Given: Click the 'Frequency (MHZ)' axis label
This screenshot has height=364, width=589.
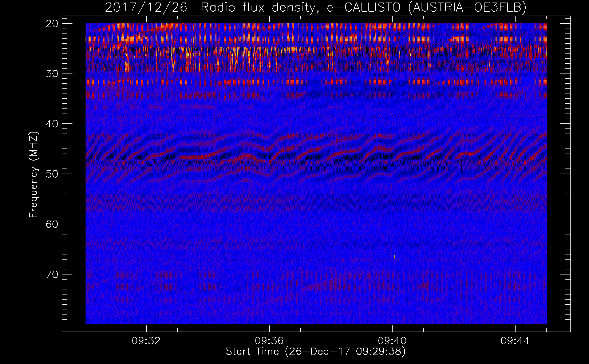Looking at the screenshot, I should tap(33, 175).
